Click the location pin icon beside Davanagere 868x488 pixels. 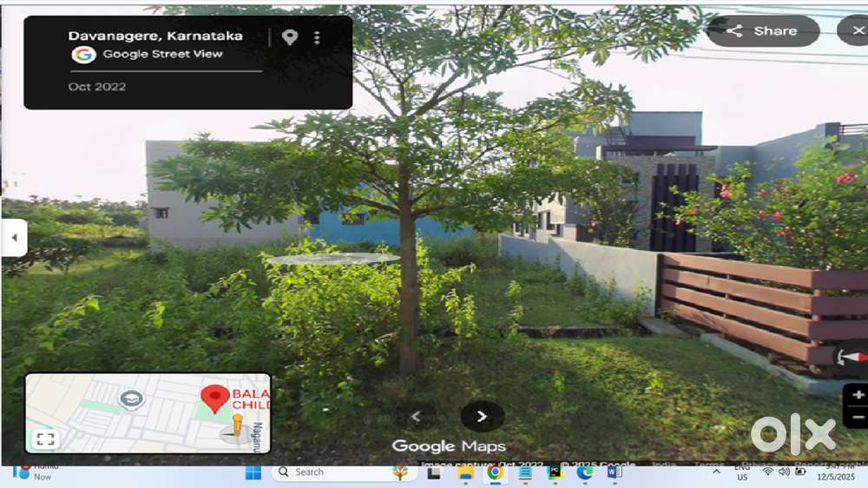point(290,37)
